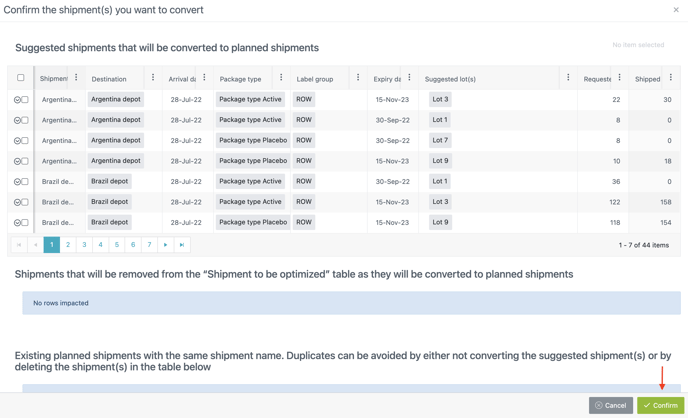The image size is (688, 418).
Task: Switch to page 5 of results
Action: (117, 245)
